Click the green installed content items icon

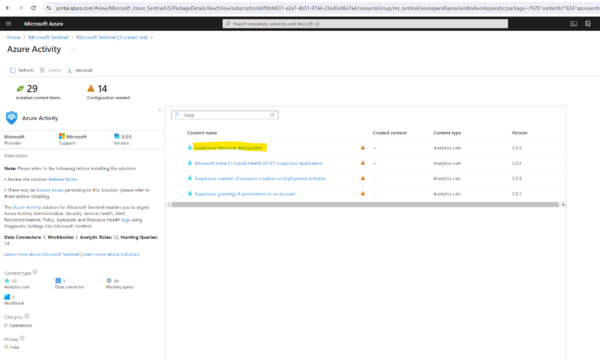[x=20, y=88]
